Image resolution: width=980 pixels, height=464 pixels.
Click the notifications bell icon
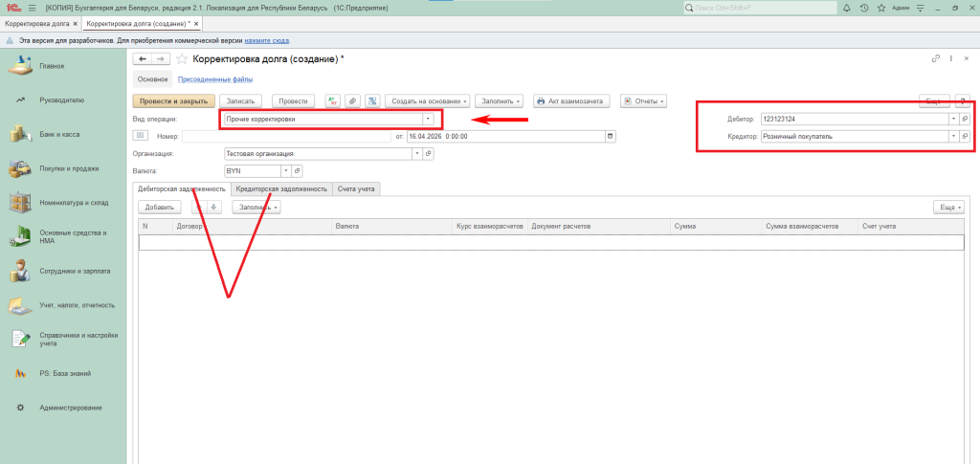[x=848, y=8]
